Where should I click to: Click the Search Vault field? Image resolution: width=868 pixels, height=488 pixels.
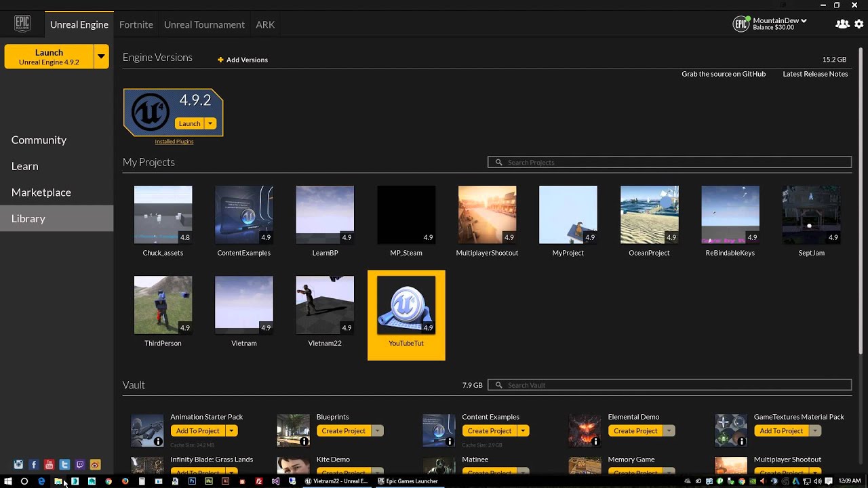(669, 385)
